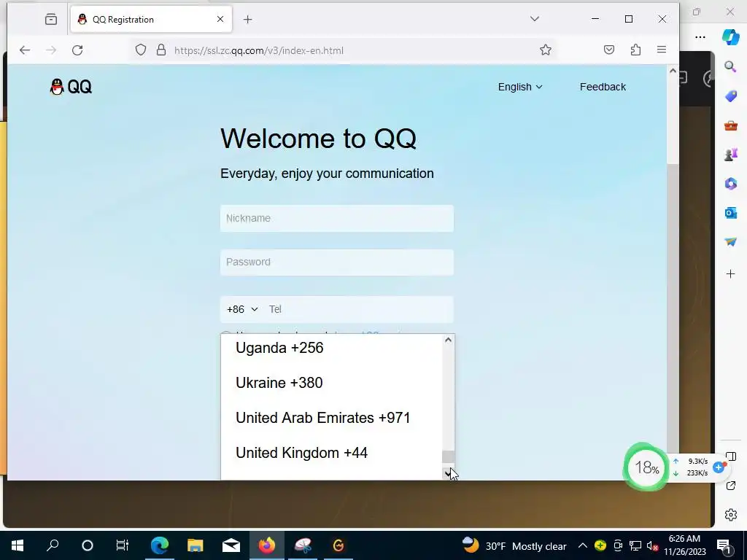Select United Arab Emirates +971
Viewport: 747px width, 560px height.
tap(332, 418)
